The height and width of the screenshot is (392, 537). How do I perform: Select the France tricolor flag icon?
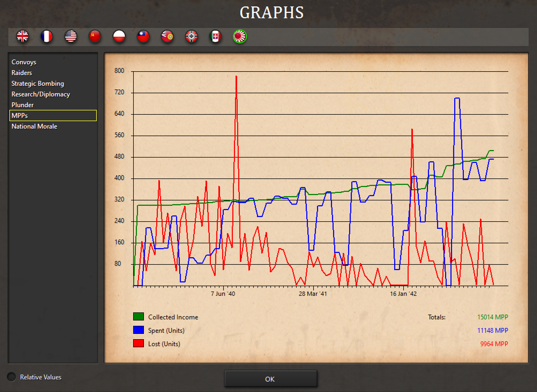(47, 36)
